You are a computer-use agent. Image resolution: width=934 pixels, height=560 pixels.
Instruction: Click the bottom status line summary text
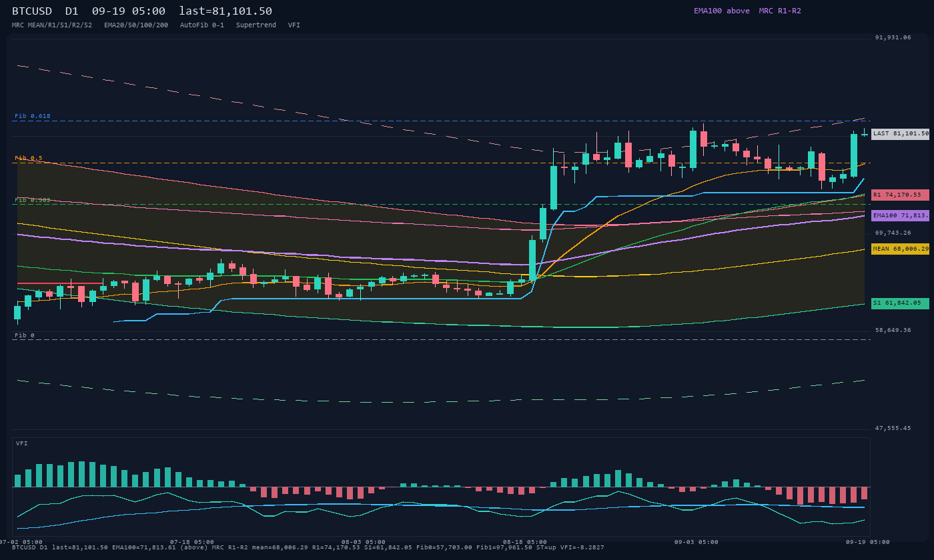tap(308, 547)
